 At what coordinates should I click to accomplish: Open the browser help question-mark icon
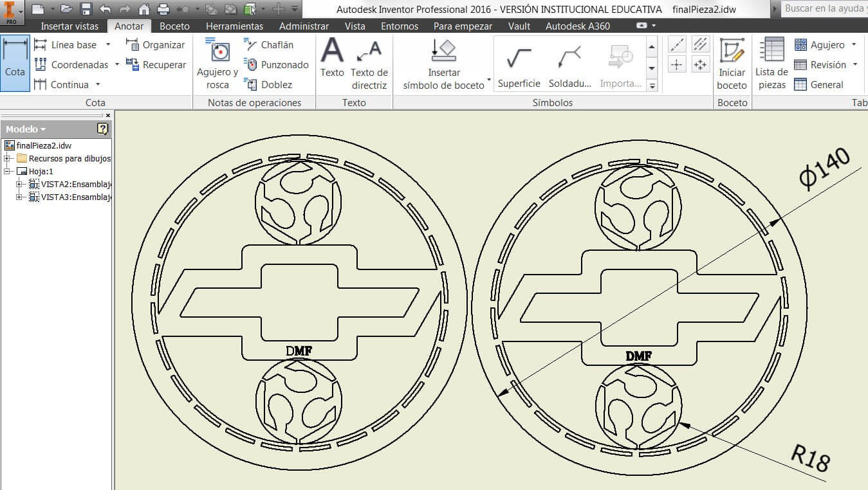103,129
